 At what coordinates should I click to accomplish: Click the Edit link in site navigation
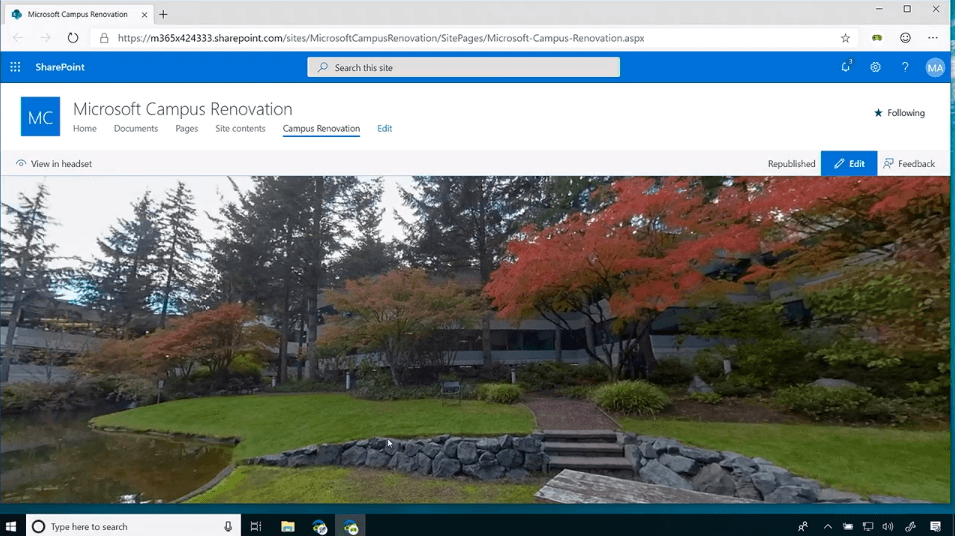click(x=384, y=129)
